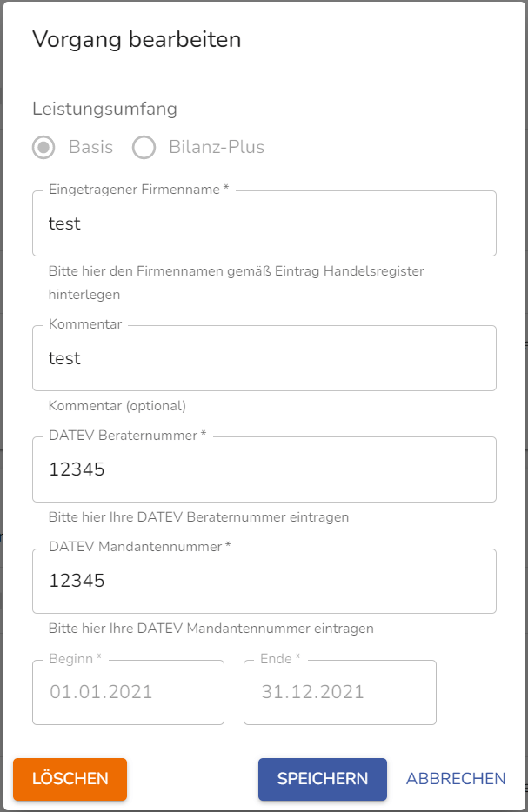Edit the DATEV Mandantennummer field
528x812 pixels.
tap(264, 581)
